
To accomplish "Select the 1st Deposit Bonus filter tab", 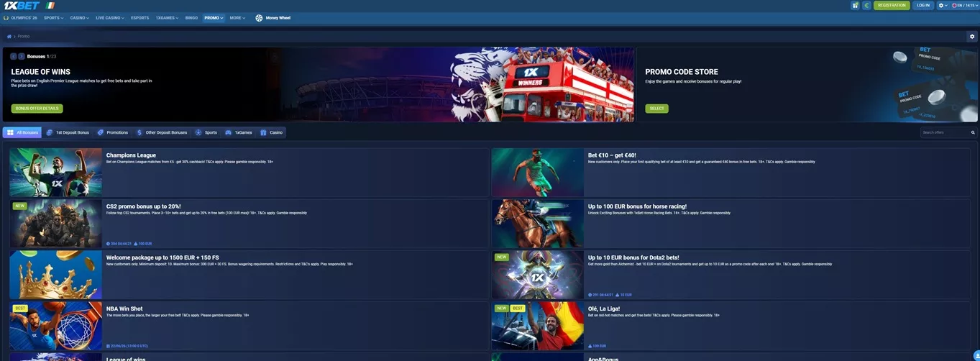I will (68, 132).
